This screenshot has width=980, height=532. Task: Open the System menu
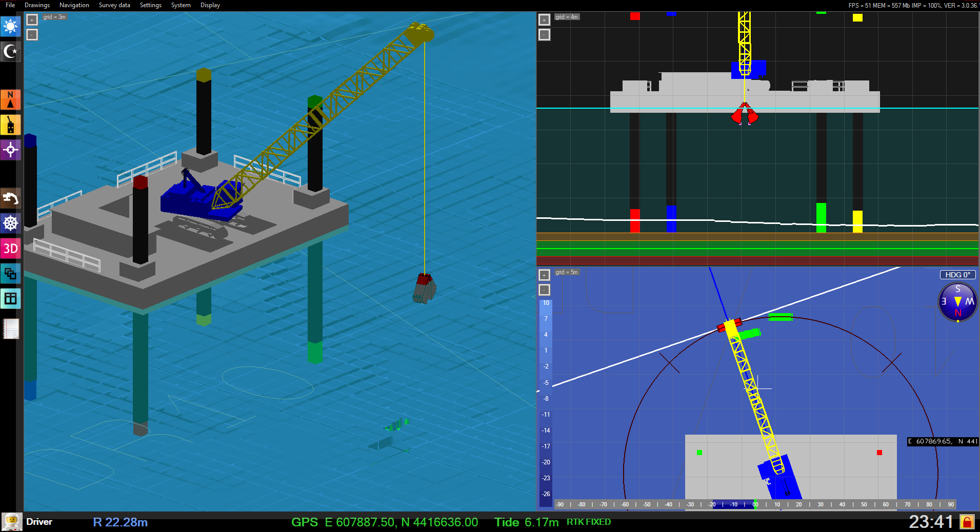[181, 5]
